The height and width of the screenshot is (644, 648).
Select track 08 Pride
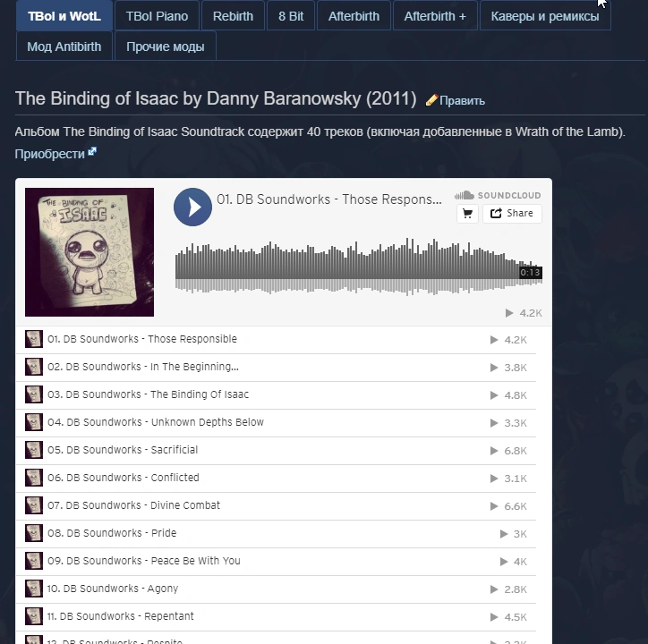coord(276,533)
